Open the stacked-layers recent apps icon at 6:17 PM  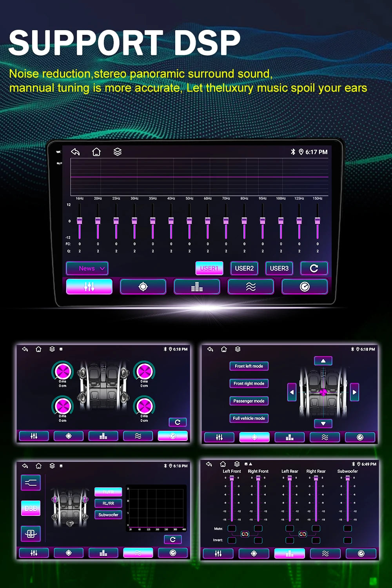coord(118,152)
